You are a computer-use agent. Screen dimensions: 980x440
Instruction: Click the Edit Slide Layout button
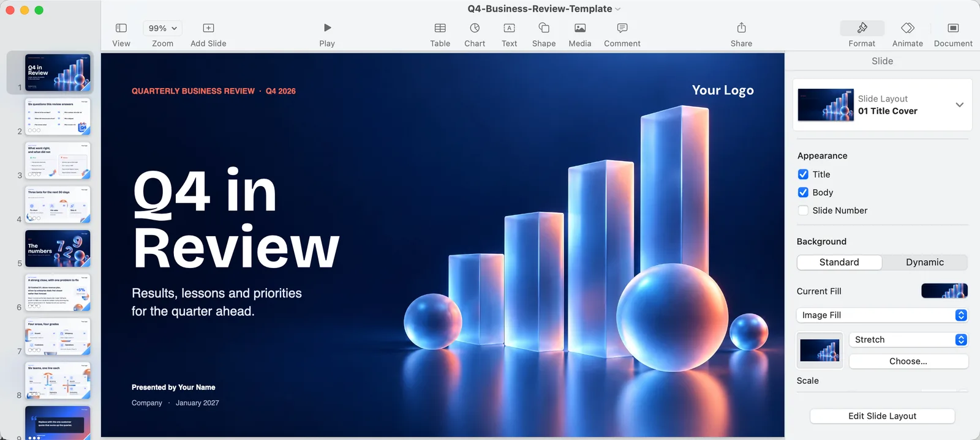[x=882, y=416]
